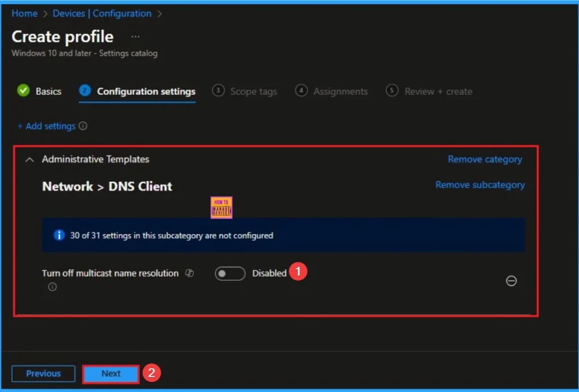
Task: Collapse the Administrative Templates section
Action: click(30, 159)
